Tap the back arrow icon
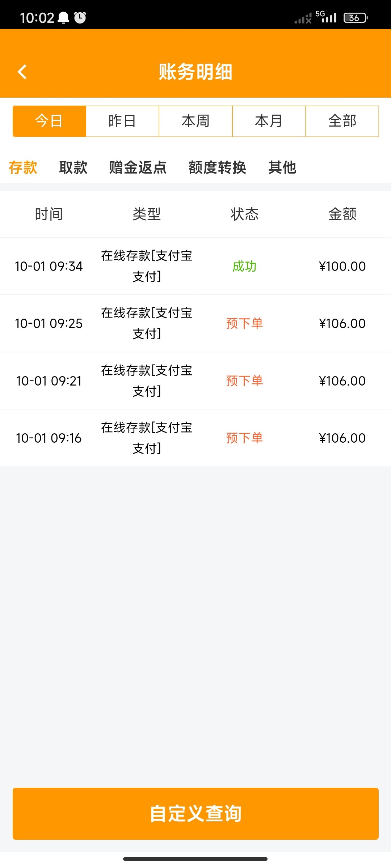Screen dimensions: 391x868 click(22, 72)
